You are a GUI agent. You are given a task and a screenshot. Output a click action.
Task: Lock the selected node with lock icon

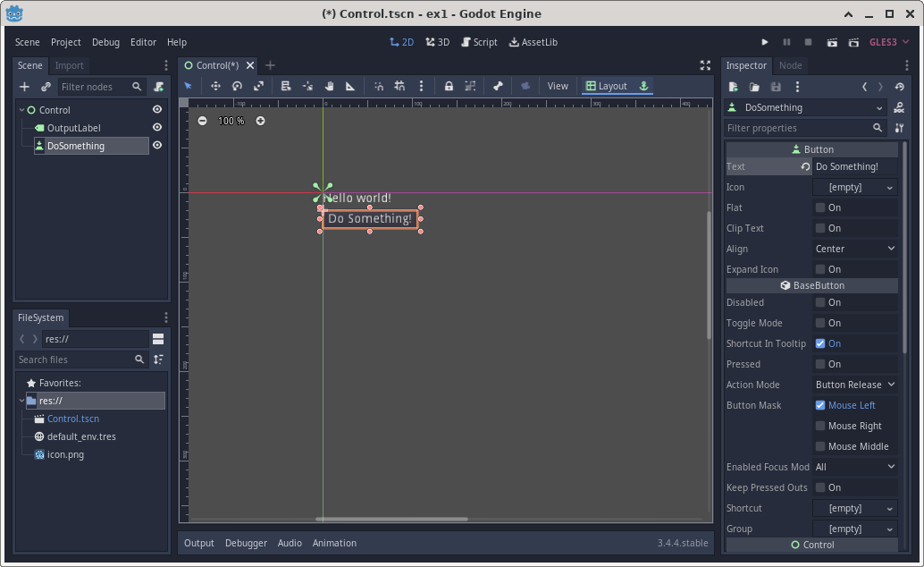click(449, 86)
